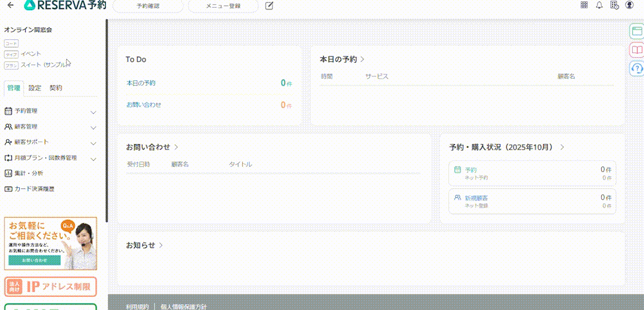Expand the 顧客管理 menu chevron

coord(93,128)
